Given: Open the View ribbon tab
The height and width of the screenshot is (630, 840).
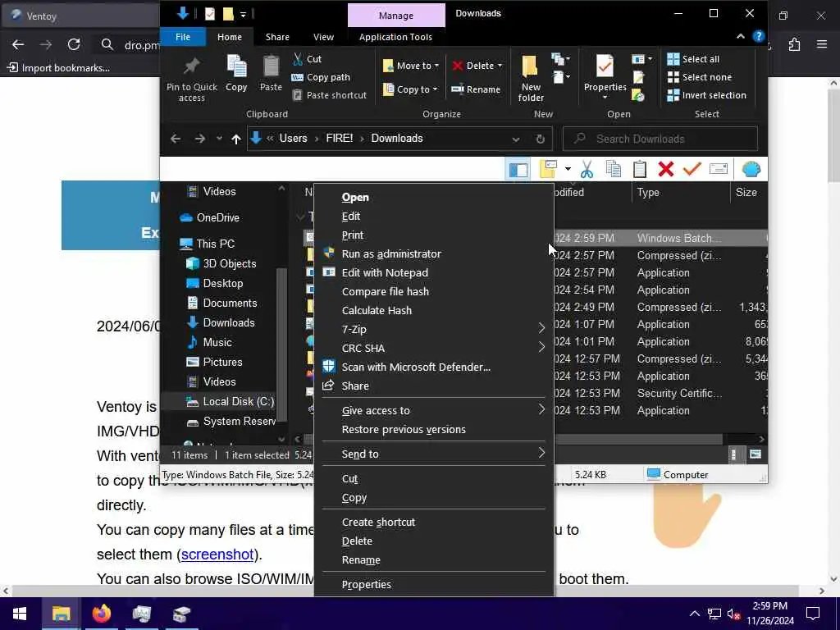Looking at the screenshot, I should (x=323, y=37).
